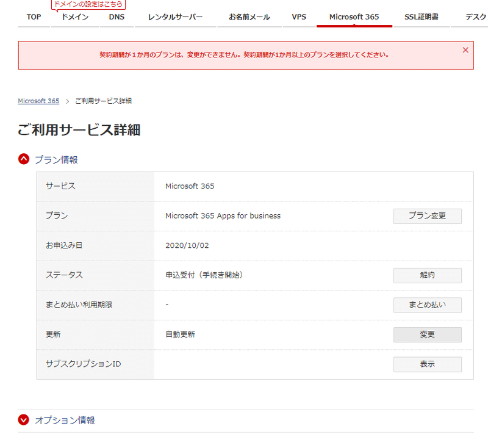Open the TOP navigation tab
The width and height of the screenshot is (488, 448).
(34, 17)
